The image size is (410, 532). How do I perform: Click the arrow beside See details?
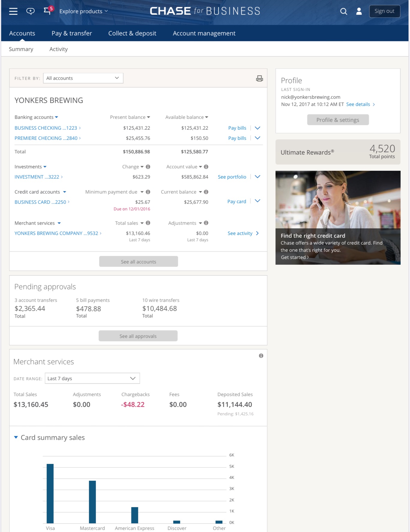[374, 104]
